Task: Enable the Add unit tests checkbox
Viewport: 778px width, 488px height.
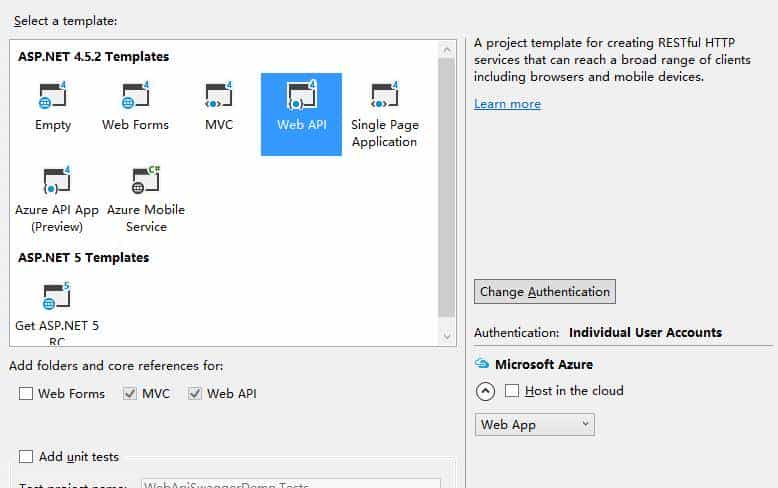Action: pos(26,457)
